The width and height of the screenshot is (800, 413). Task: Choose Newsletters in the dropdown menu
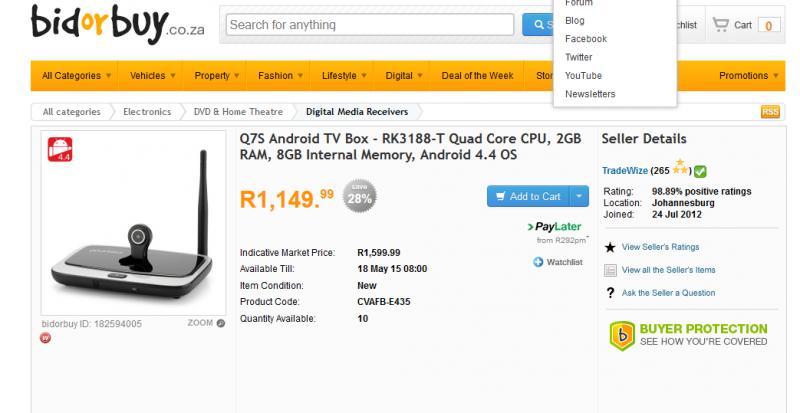pyautogui.click(x=590, y=94)
